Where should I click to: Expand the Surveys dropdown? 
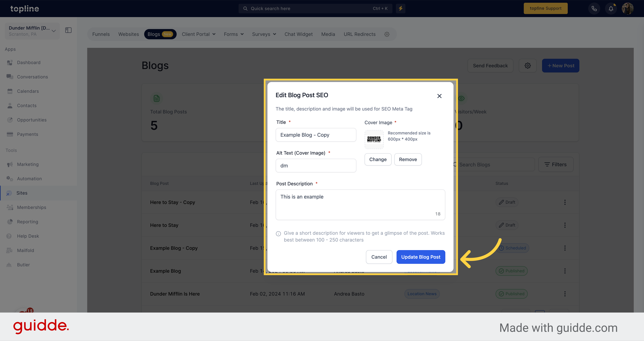coord(264,34)
